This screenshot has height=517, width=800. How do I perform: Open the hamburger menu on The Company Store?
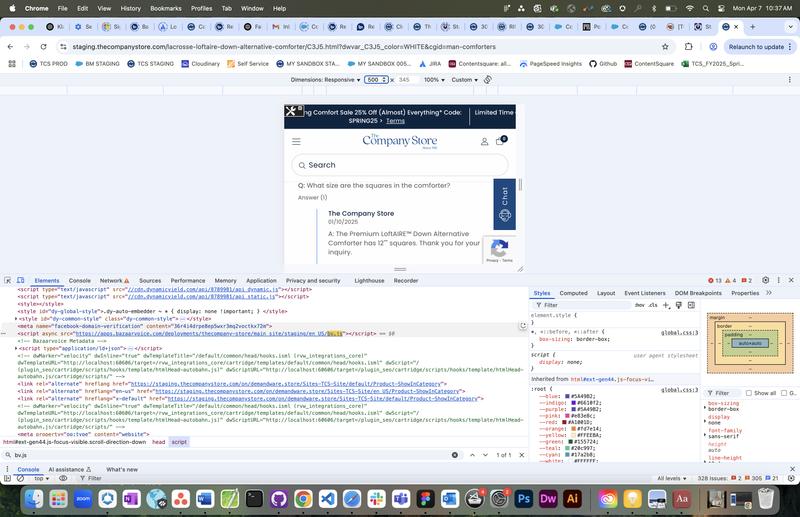(296, 141)
